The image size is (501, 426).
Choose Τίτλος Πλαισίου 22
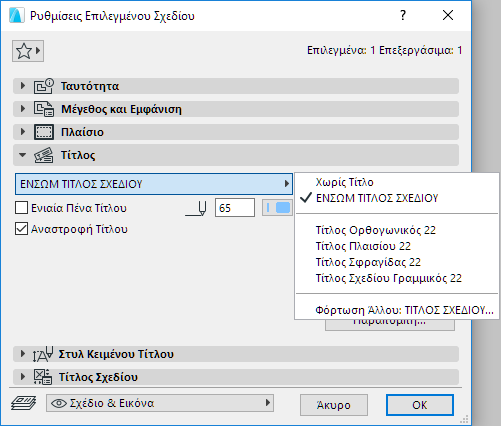(363, 246)
